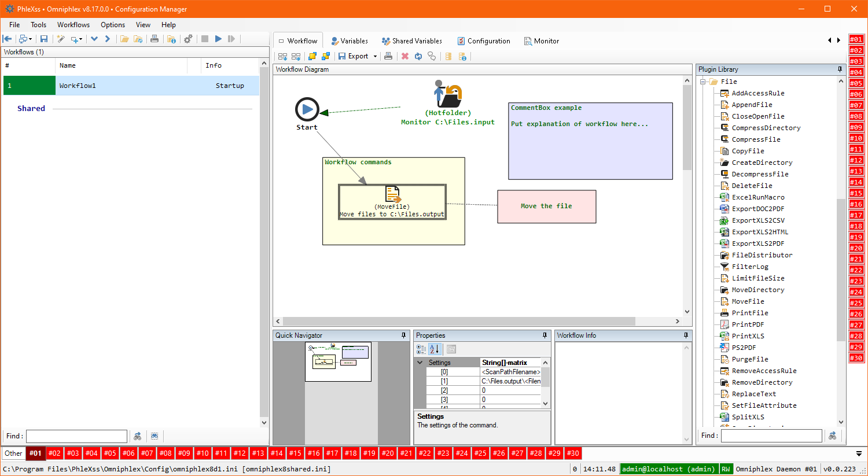Viewport: 868px width, 476px height.
Task: Click the open folder icon in left toolbar
Action: [x=124, y=39]
